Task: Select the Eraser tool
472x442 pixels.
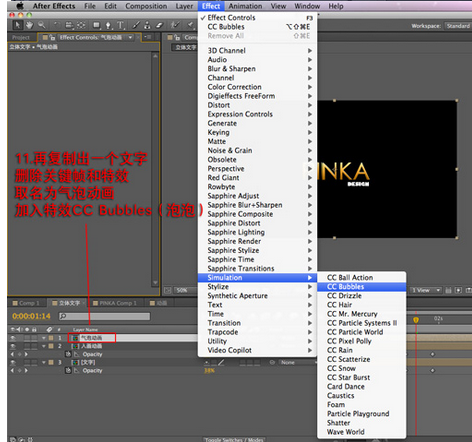Action: [x=159, y=25]
